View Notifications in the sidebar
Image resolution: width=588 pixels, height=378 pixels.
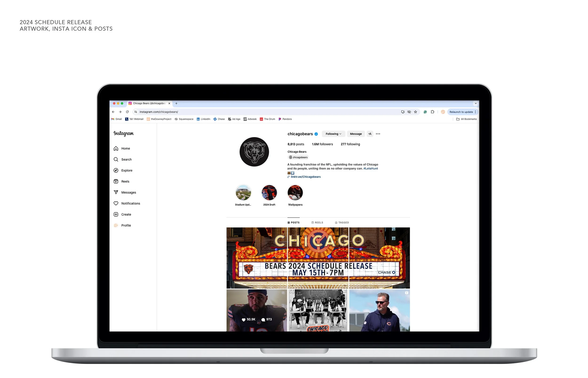(x=127, y=204)
